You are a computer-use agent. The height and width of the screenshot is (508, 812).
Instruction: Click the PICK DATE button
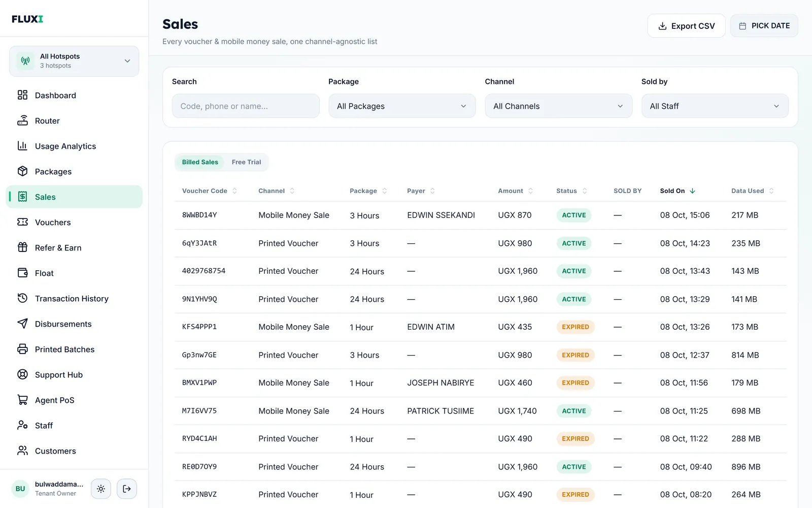(x=764, y=26)
